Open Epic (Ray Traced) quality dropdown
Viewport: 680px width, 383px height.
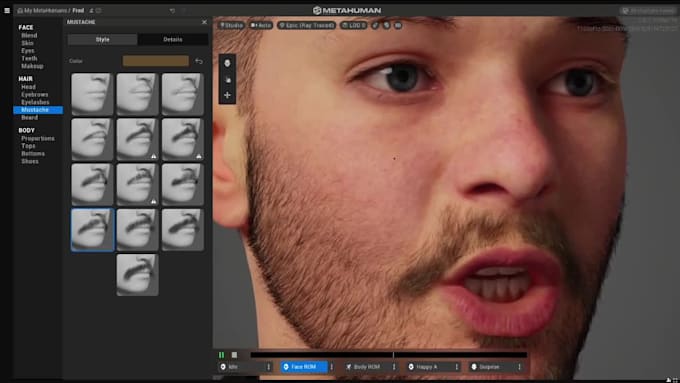(x=307, y=26)
